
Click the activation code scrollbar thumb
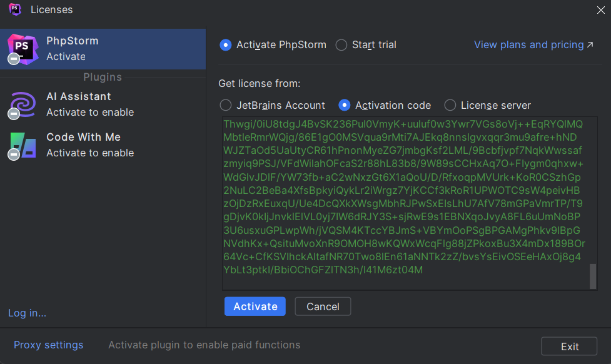click(x=593, y=276)
